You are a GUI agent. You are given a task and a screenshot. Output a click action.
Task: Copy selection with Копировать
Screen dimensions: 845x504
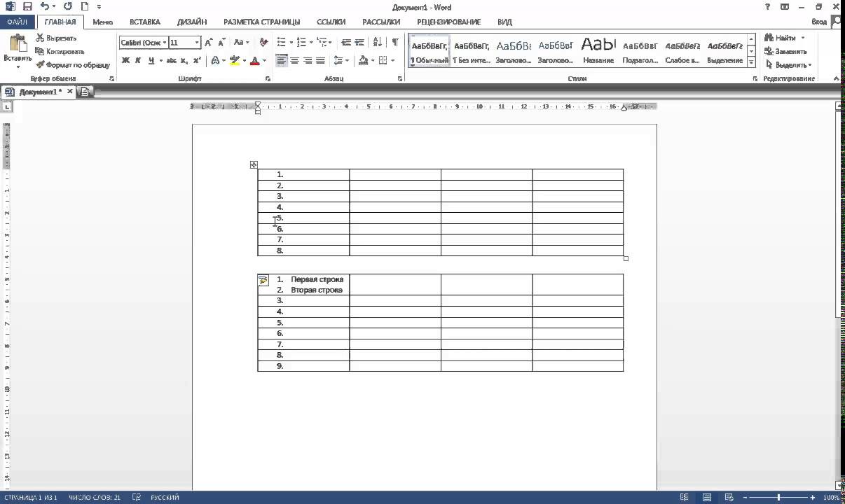(x=60, y=51)
